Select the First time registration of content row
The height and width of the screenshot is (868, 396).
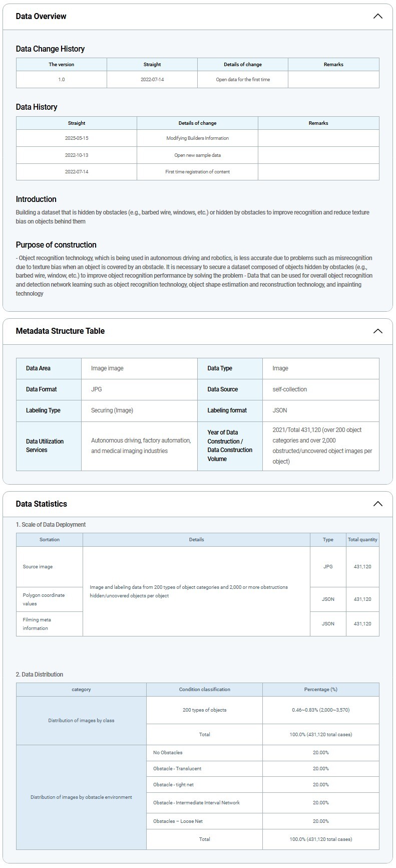click(x=197, y=171)
